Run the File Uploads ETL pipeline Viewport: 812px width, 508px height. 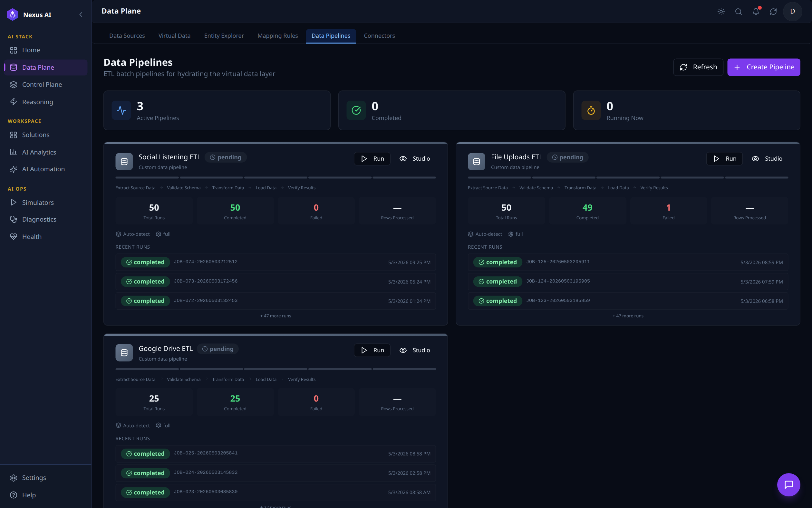(x=724, y=159)
